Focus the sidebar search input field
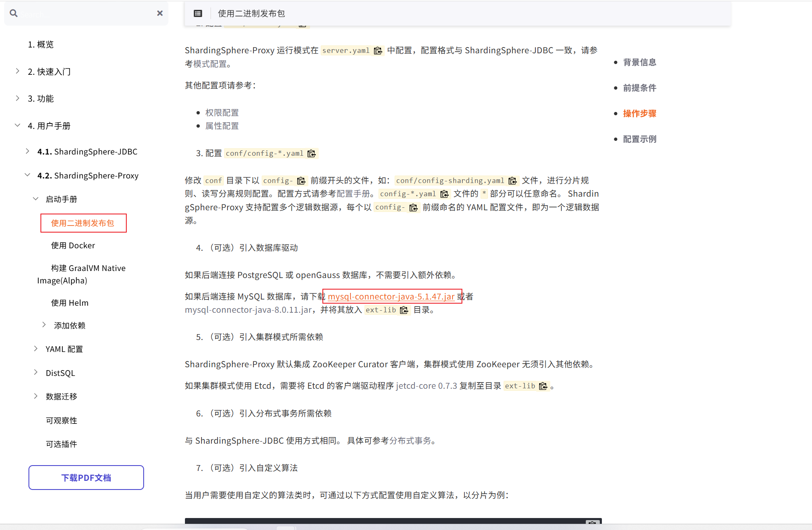This screenshot has width=812, height=530. (87, 14)
